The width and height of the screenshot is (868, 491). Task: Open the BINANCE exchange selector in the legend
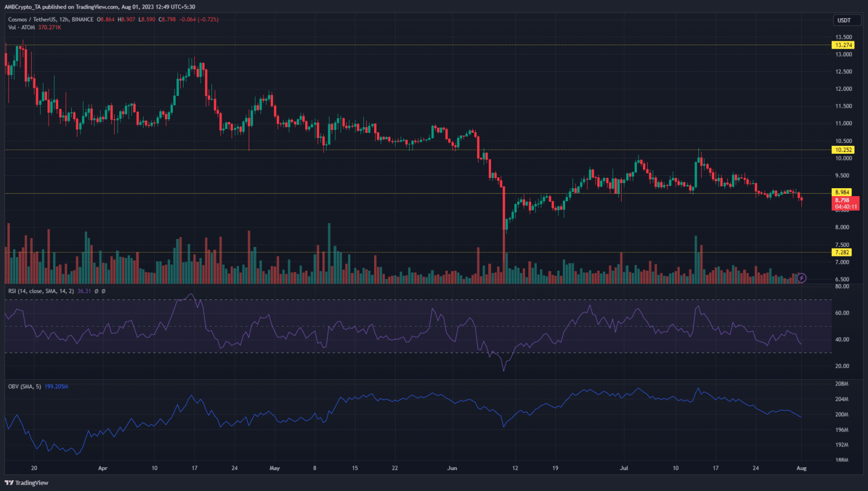pos(83,20)
